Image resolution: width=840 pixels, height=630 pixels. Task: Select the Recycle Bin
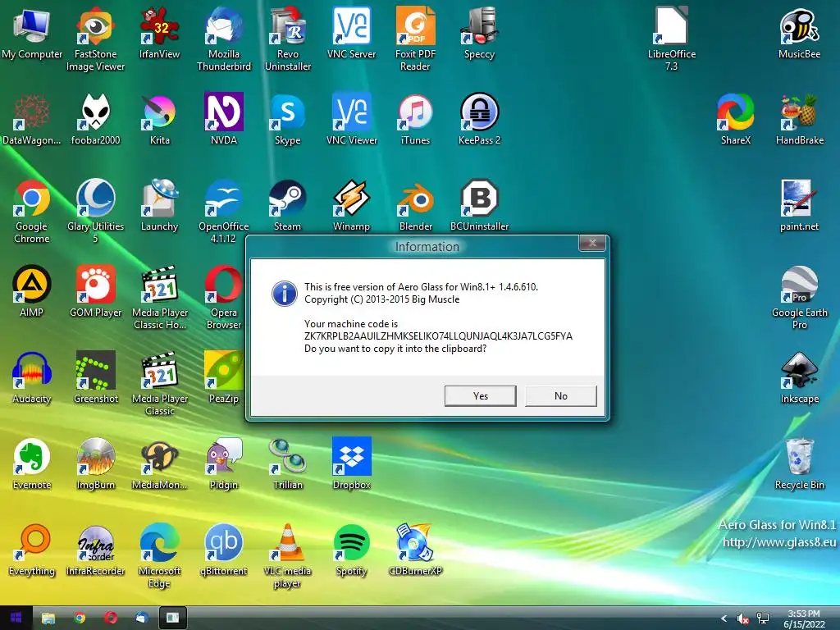799,464
